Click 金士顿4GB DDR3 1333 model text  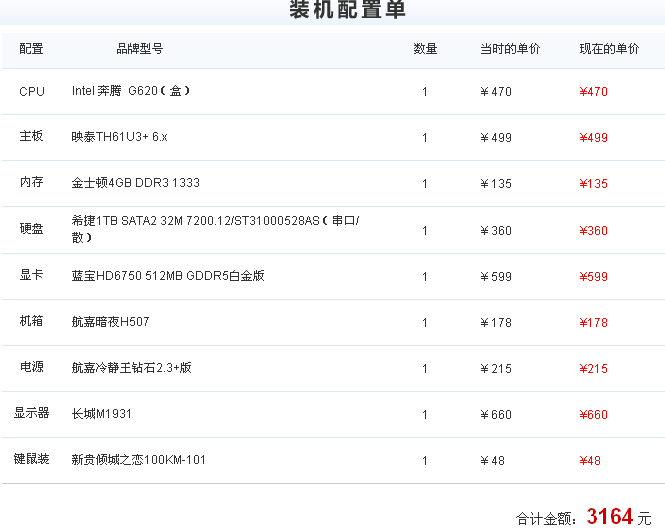135,183
